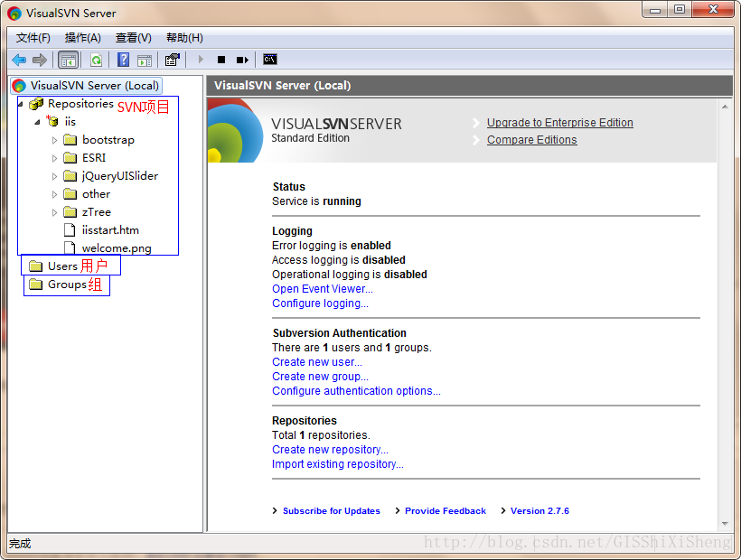Click the Restart service toolbar icon
Image resolution: width=741 pixels, height=560 pixels.
[242, 60]
